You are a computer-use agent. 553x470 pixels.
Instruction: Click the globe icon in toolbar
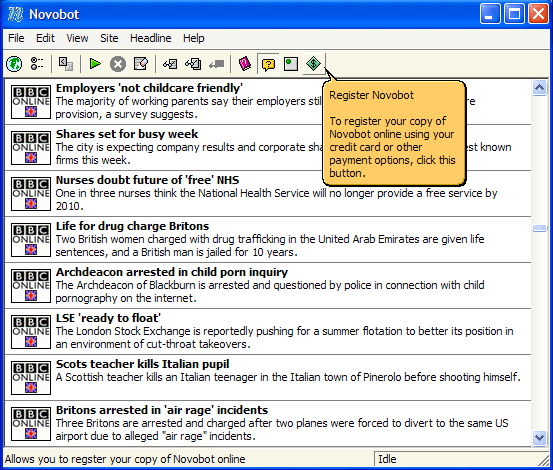pyautogui.click(x=14, y=64)
